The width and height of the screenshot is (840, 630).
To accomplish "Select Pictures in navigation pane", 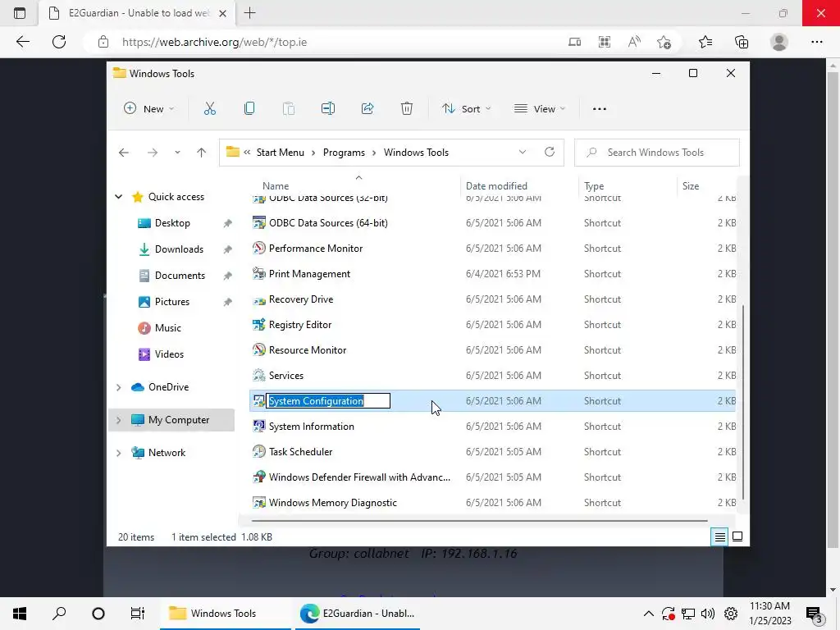I will (172, 302).
